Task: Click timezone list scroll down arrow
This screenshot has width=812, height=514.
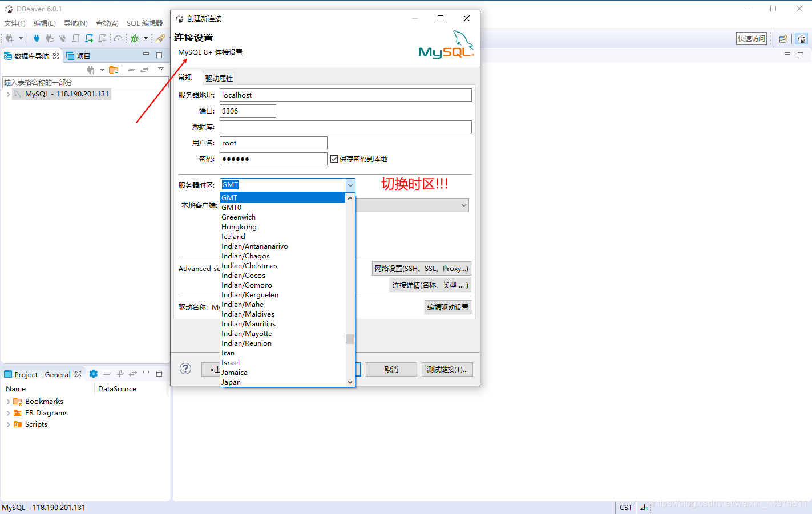Action: point(350,382)
